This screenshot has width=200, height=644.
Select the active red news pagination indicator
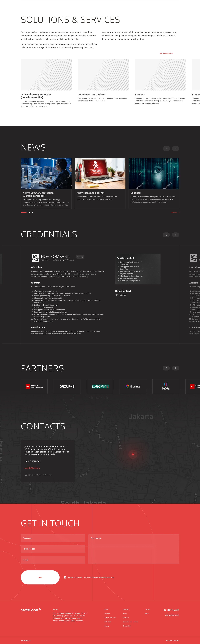(24, 212)
